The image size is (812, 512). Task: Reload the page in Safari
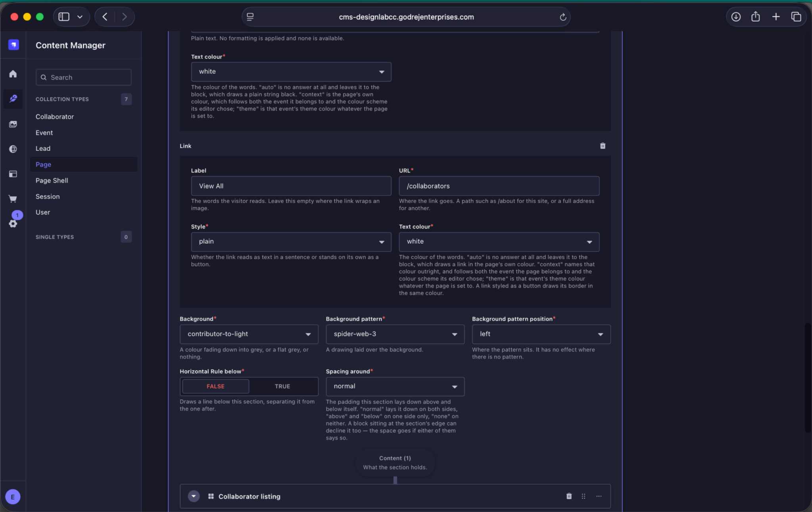562,17
